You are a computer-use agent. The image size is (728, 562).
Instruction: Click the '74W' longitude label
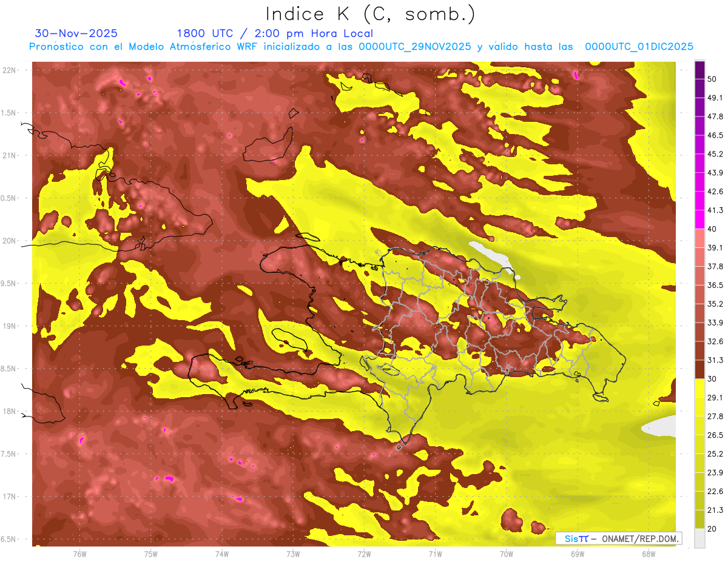coord(221,554)
